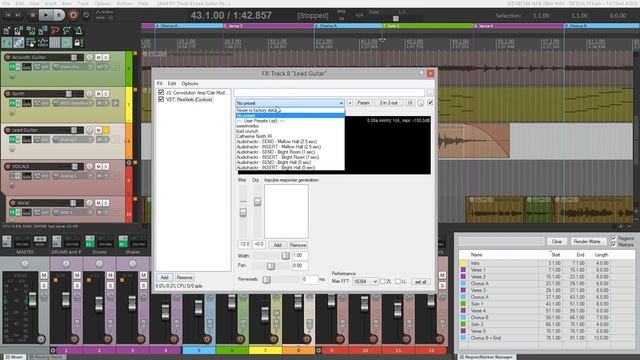This screenshot has height=360, width=640.
Task: Open Synth track input dropdown
Action: coord(73,103)
